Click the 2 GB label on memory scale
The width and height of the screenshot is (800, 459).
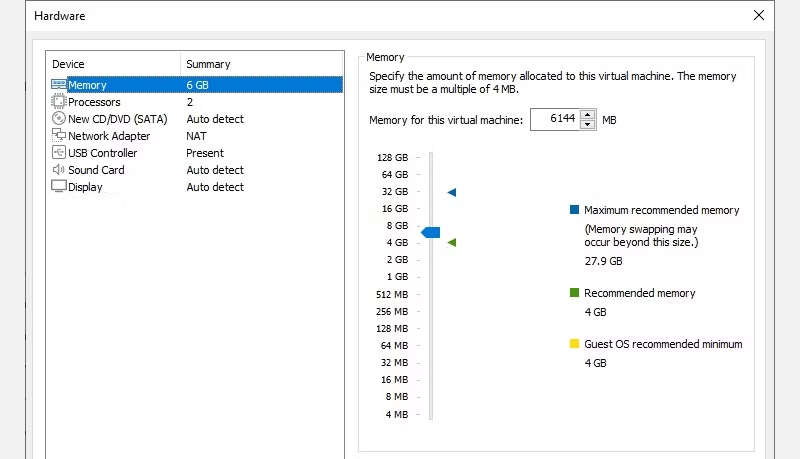(396, 259)
